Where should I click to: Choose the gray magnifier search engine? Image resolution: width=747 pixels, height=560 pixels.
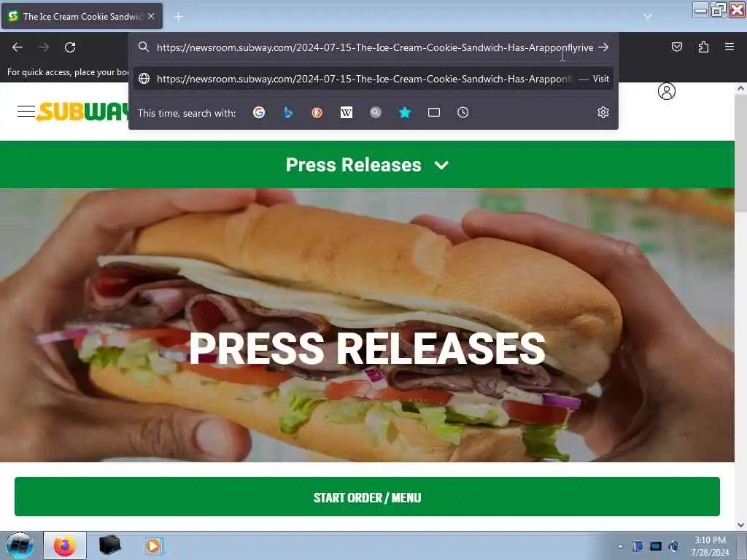pos(376,112)
